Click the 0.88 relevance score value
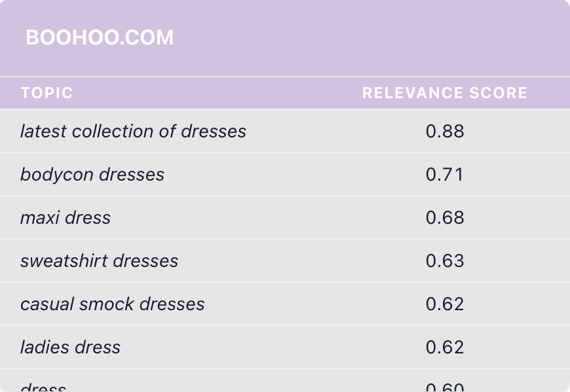570x392 pixels. coord(445,131)
